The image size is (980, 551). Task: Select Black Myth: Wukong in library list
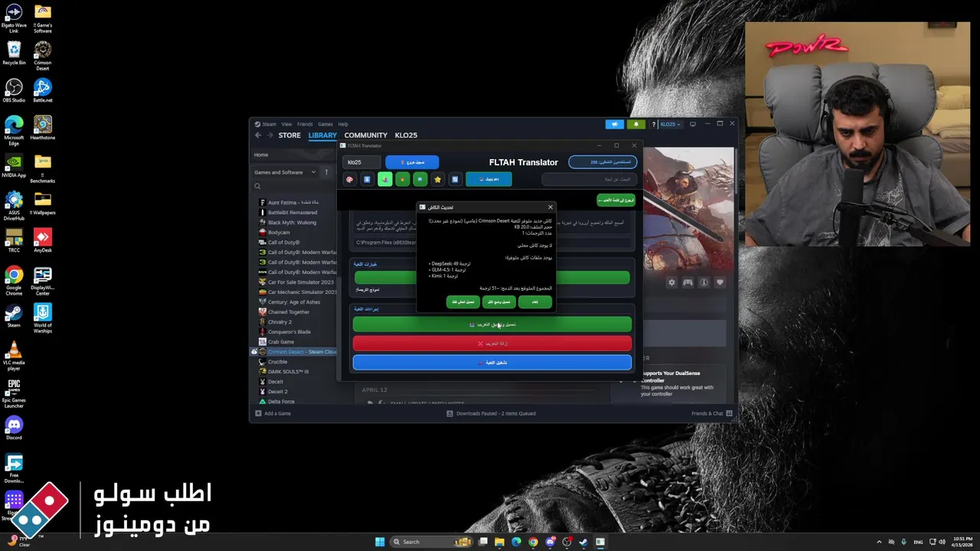[292, 222]
